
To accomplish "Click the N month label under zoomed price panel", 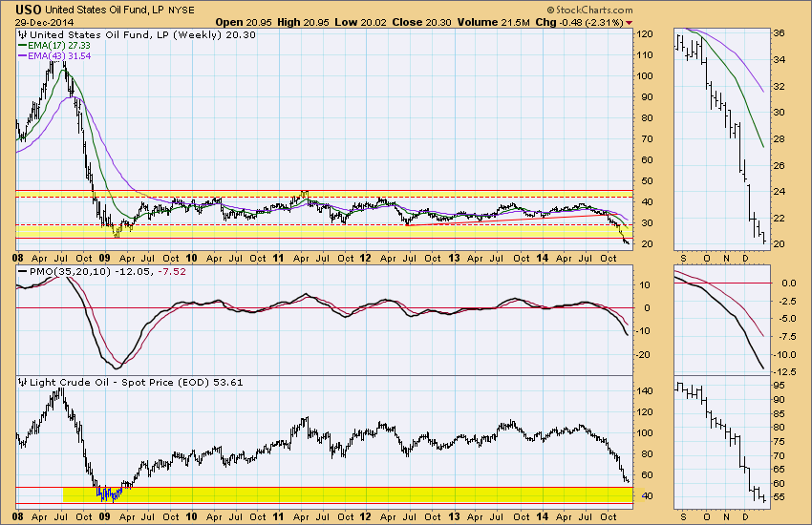I will pos(727,258).
